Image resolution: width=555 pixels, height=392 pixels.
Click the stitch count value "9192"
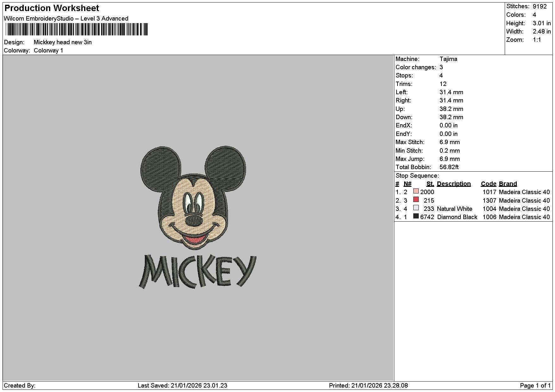540,6
